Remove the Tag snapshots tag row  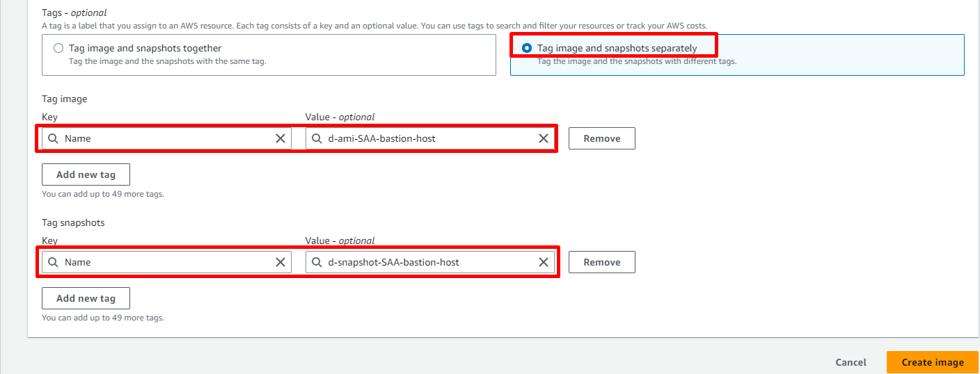[x=601, y=262]
